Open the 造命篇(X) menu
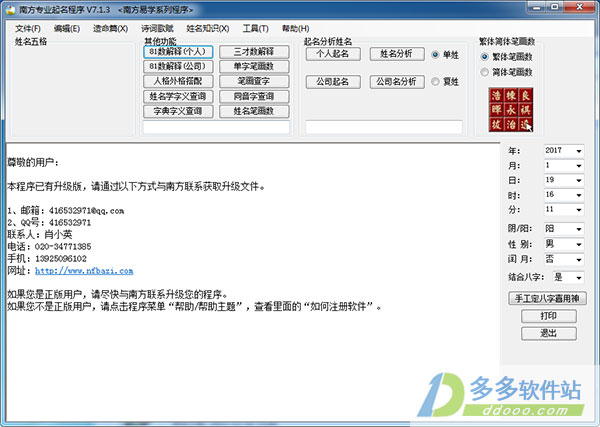This screenshot has height=427, width=600. (x=110, y=29)
